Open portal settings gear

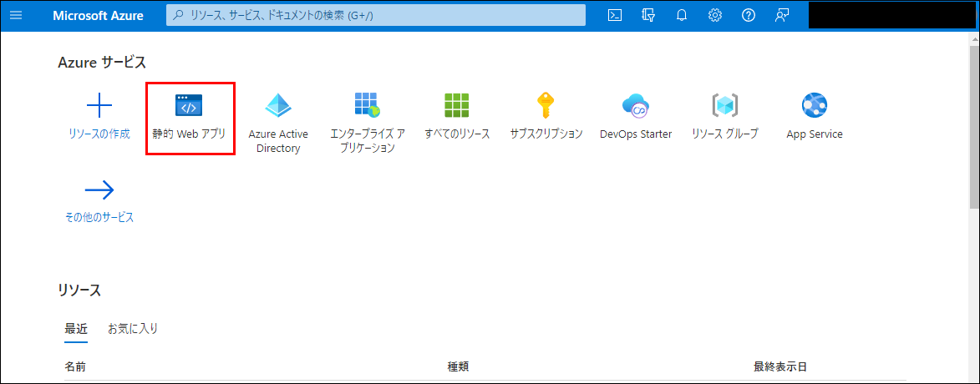pos(715,16)
